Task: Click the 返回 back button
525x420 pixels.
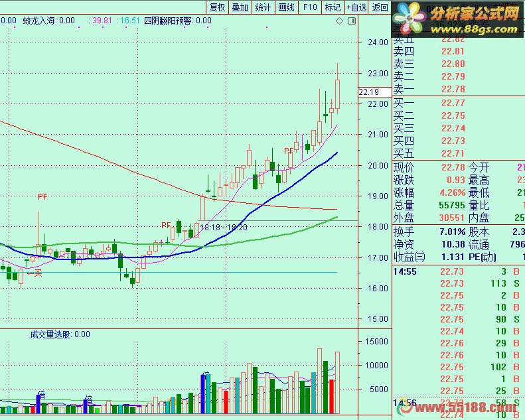Action: pyautogui.click(x=380, y=7)
